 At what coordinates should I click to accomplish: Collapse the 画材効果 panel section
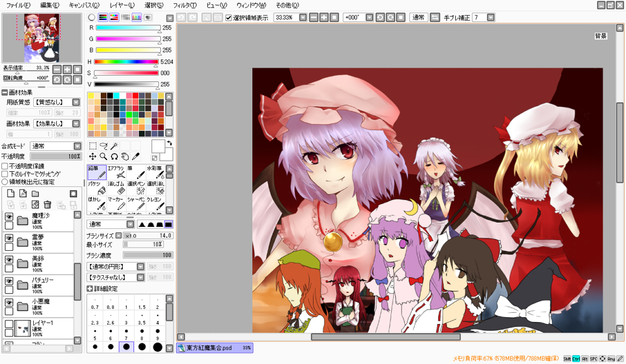click(5, 93)
